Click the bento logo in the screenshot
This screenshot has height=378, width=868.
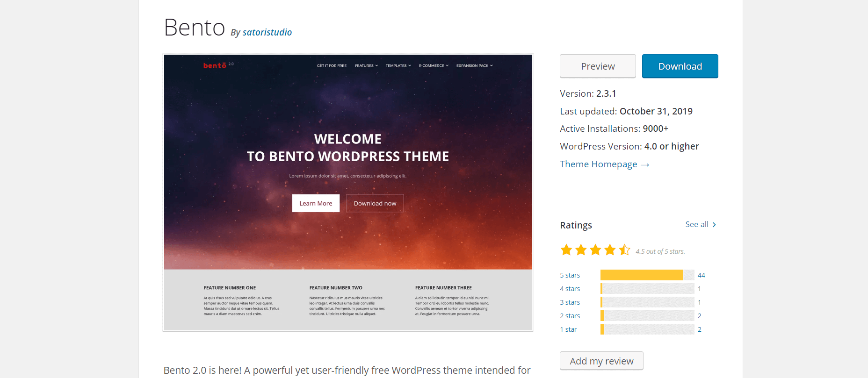click(x=215, y=65)
